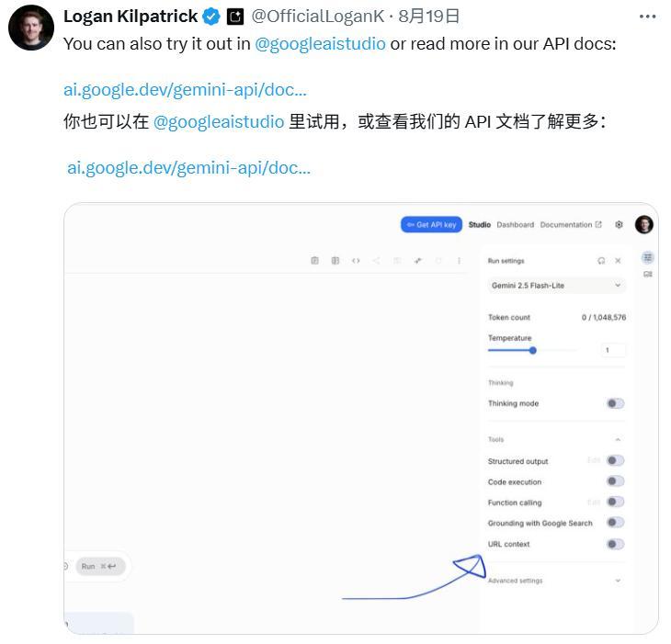Click the compare panels icon in toolbar
The height and width of the screenshot is (644, 671).
tap(335, 260)
